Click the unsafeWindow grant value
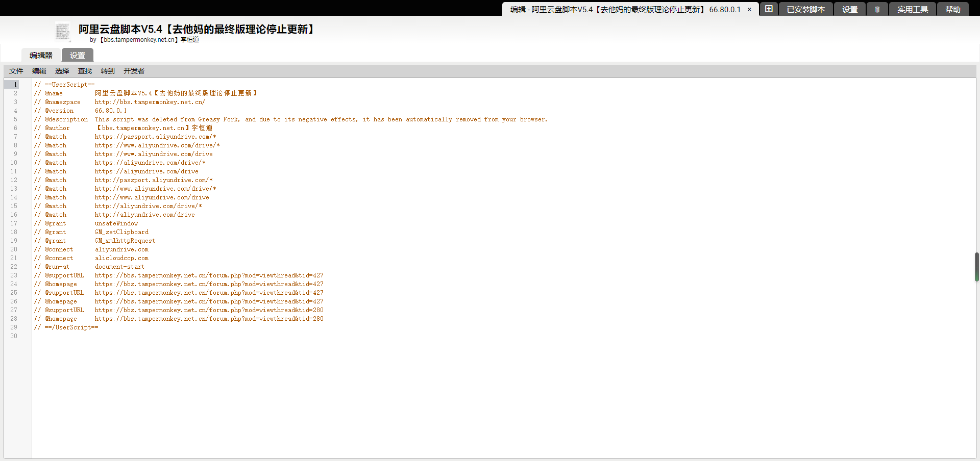The width and height of the screenshot is (980, 461). click(116, 223)
